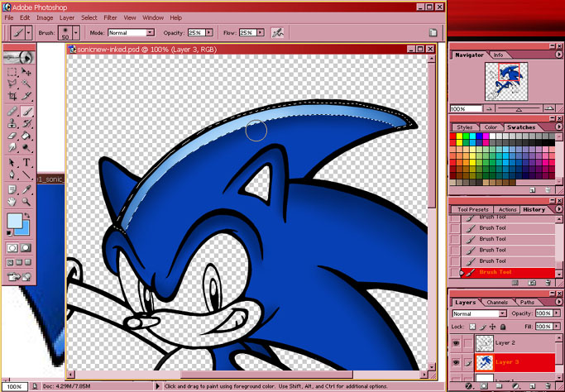Select the Hand tool

12,202
